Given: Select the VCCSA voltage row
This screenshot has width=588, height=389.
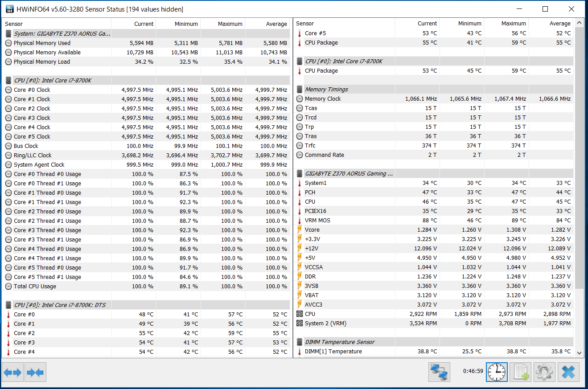Looking at the screenshot, I should [433, 267].
